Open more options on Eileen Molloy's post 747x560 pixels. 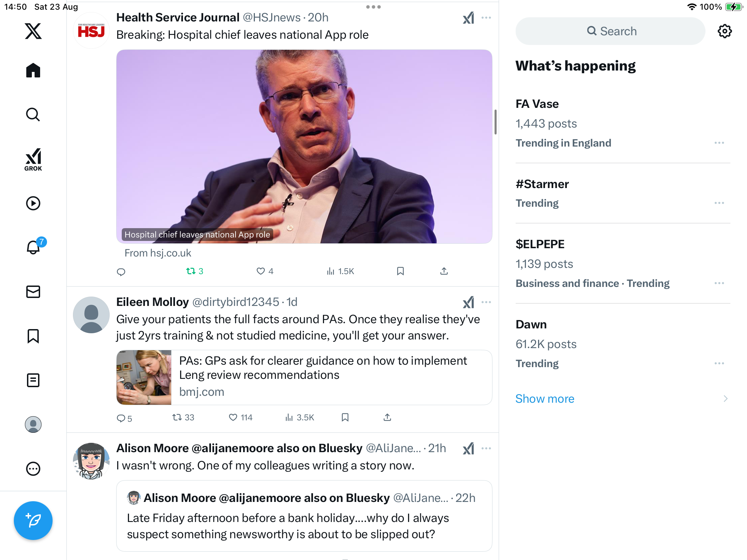pos(486,302)
